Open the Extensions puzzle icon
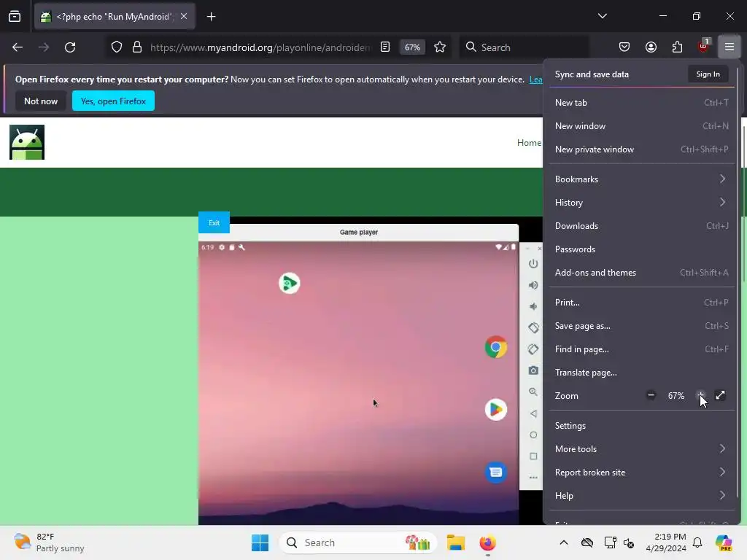Viewport: 747px width, 560px height. click(677, 47)
